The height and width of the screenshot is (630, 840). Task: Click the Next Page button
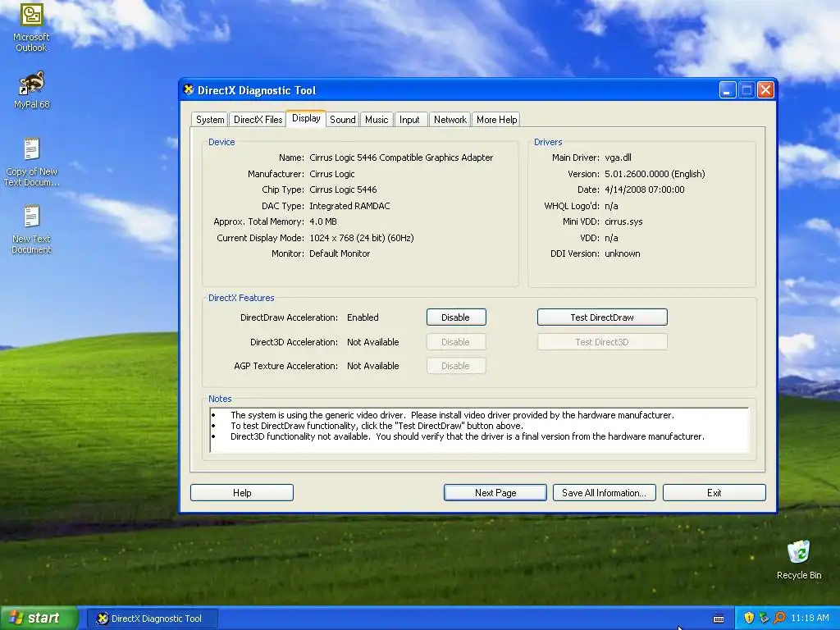tap(495, 493)
